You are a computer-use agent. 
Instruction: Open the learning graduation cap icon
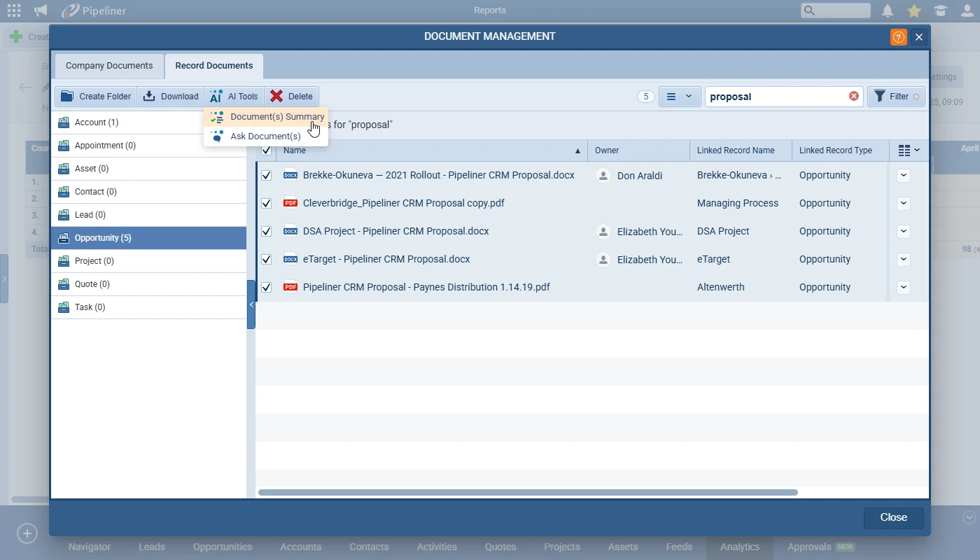[940, 10]
